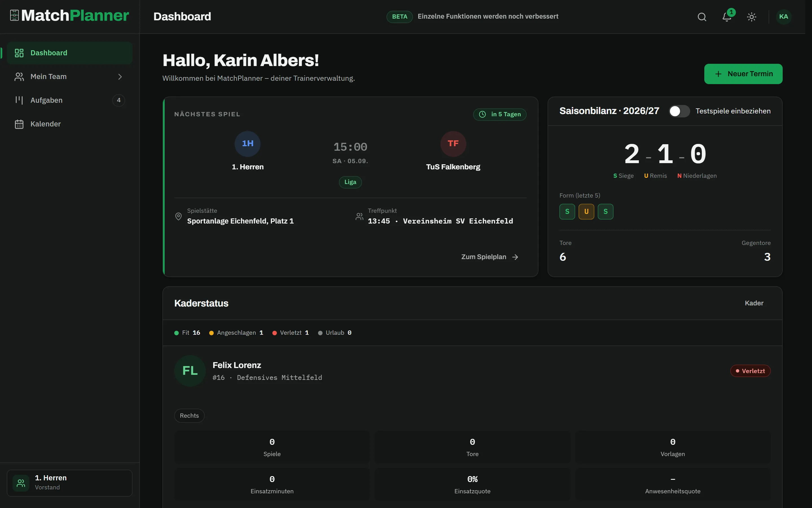Click the Gegentore value 3

767,257
